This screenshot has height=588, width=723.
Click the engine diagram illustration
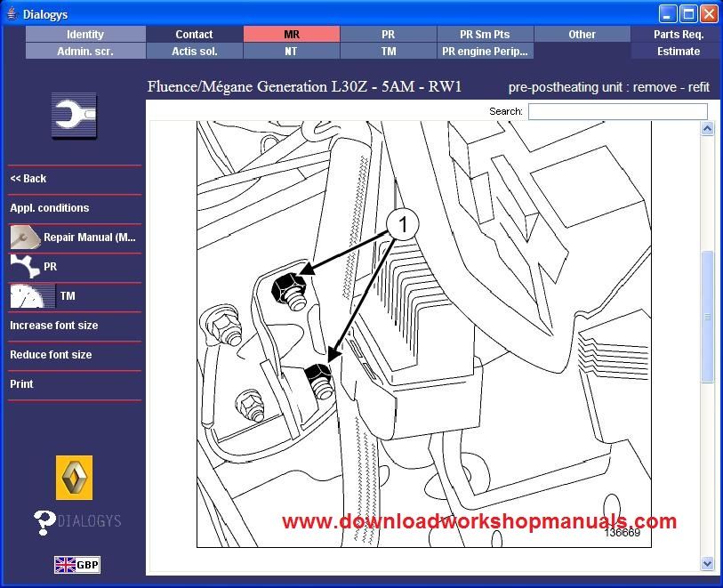423,334
